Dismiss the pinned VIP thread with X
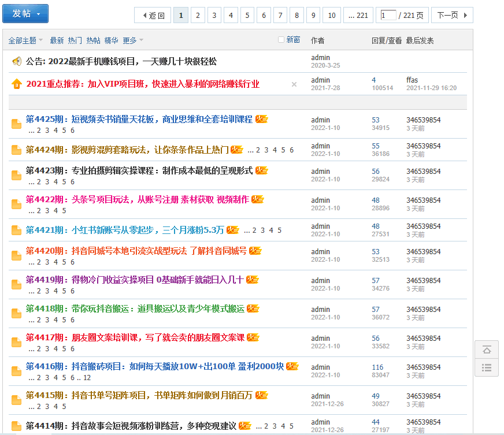 294,84
